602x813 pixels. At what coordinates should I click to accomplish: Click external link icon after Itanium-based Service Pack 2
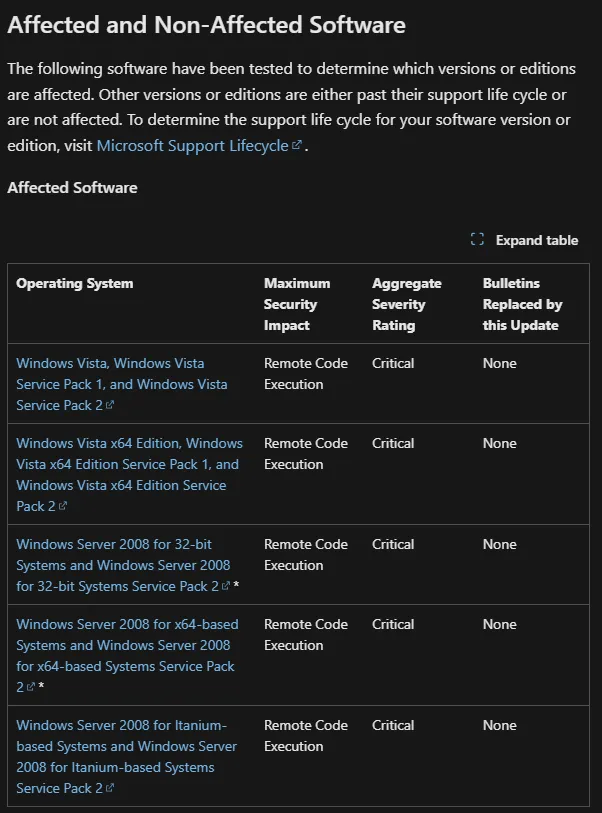(x=110, y=788)
